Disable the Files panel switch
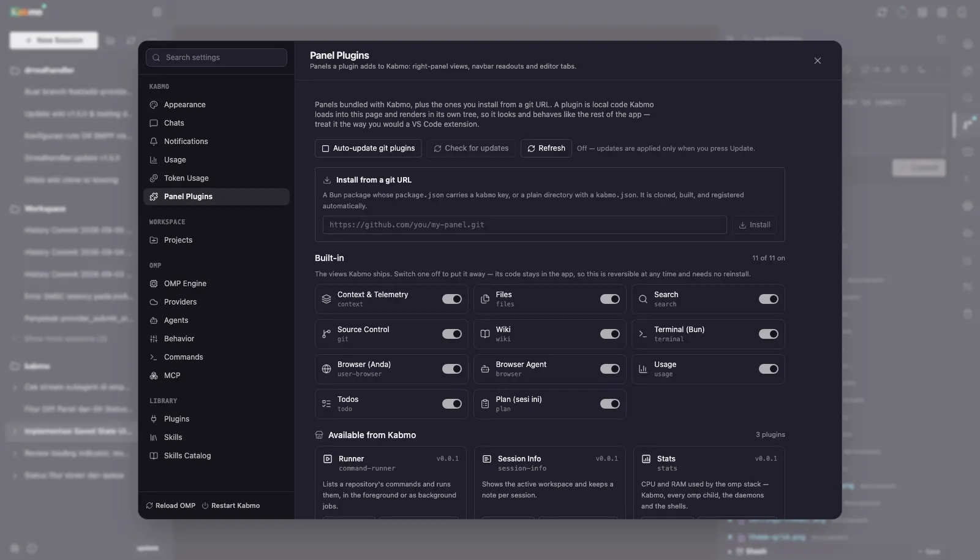The image size is (980, 560). (610, 299)
